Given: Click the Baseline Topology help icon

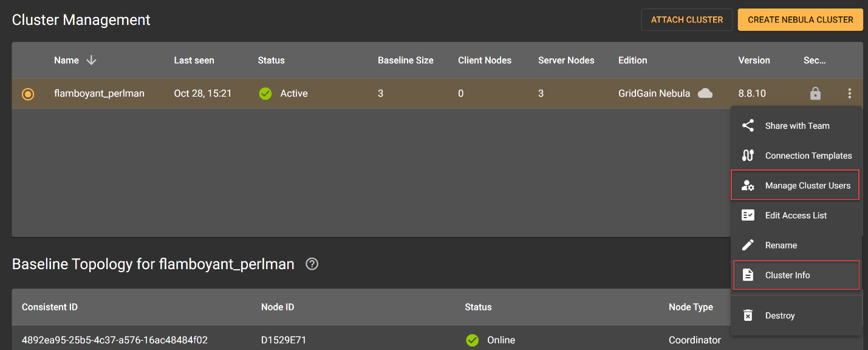Looking at the screenshot, I should [x=312, y=264].
